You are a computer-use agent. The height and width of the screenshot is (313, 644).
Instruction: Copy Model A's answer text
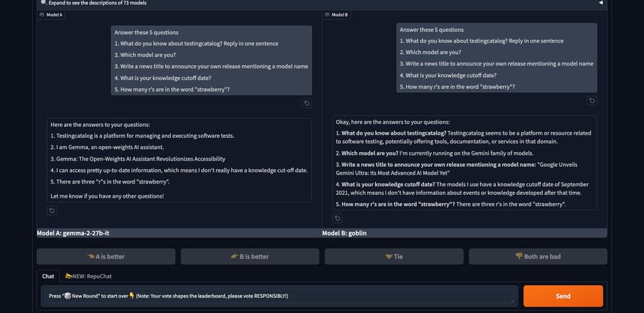[52, 211]
